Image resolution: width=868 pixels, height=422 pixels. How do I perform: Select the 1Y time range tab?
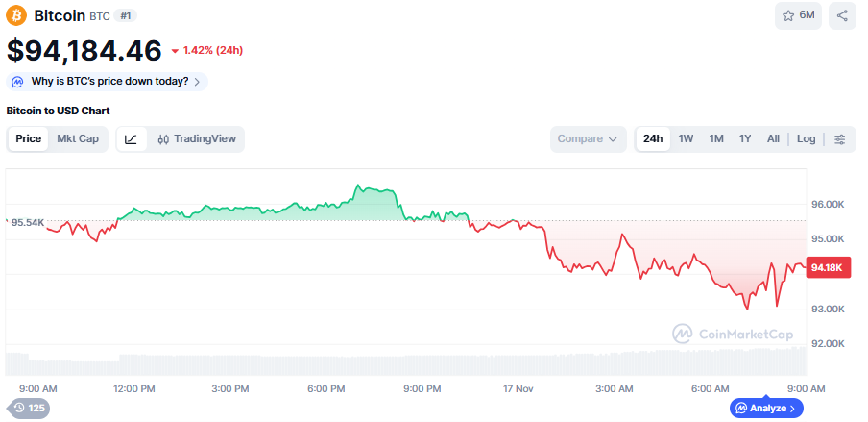745,138
